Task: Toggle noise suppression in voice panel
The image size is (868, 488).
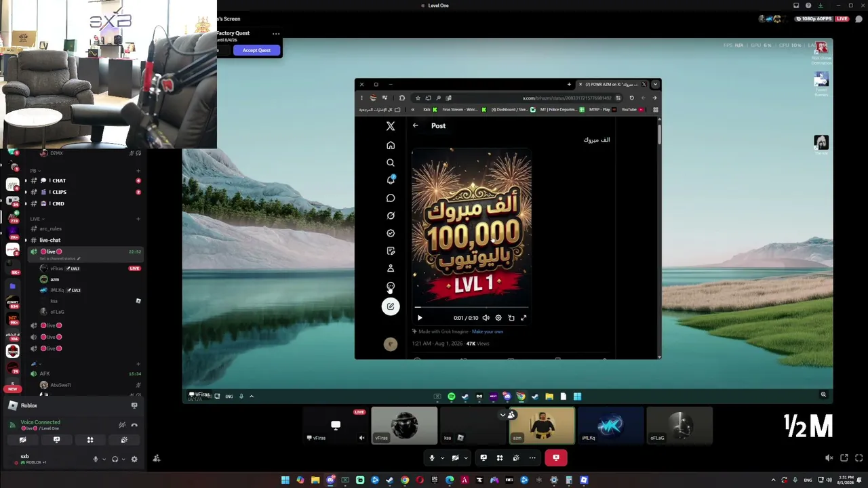Action: 122,425
